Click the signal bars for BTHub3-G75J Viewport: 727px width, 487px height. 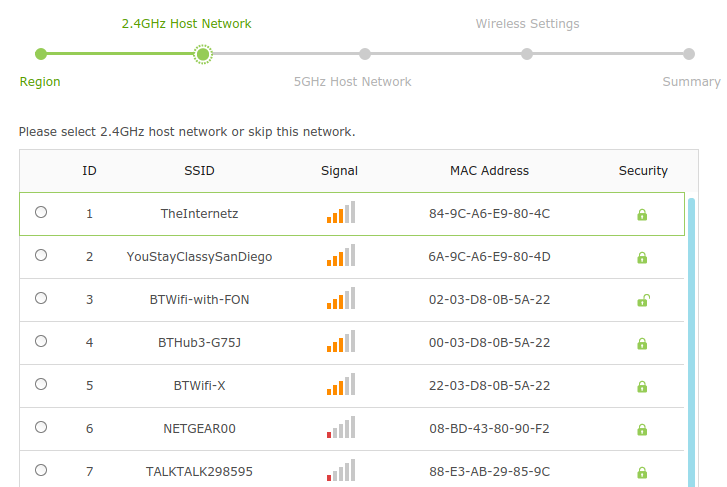point(341,341)
